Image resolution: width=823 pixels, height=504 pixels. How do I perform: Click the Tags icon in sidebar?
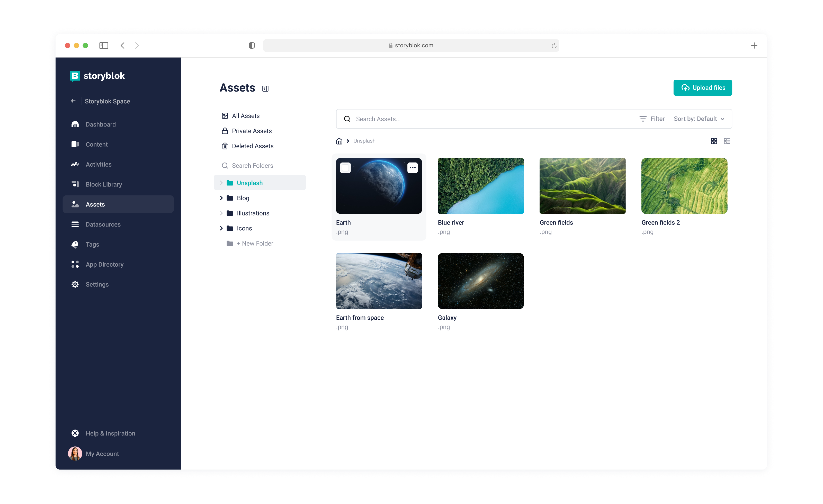[75, 245]
